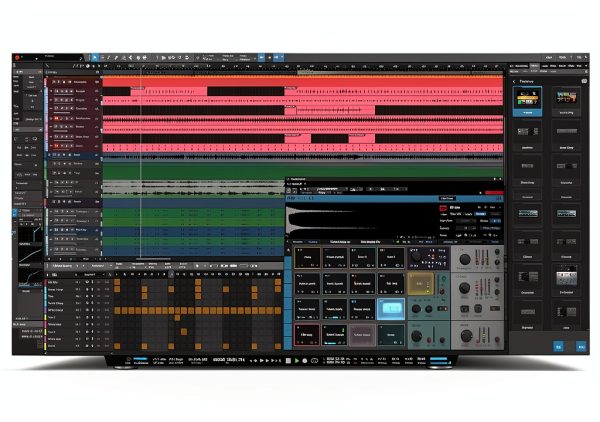Viewport: 600px width, 422px height.
Task: Toggle the Loop button in the transport bar
Action: [315, 360]
